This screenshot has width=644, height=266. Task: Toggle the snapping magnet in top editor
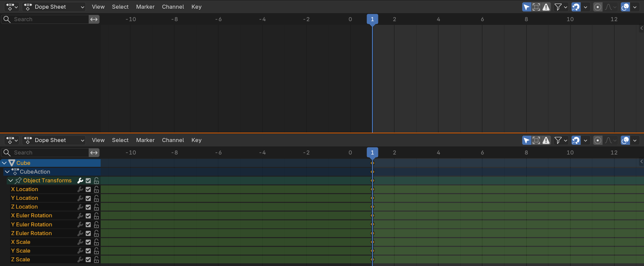tap(576, 7)
